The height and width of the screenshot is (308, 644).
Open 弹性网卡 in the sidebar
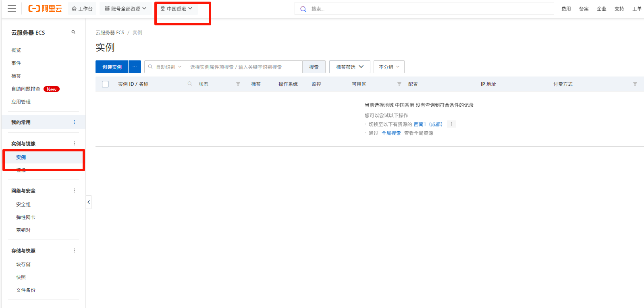coord(26,217)
